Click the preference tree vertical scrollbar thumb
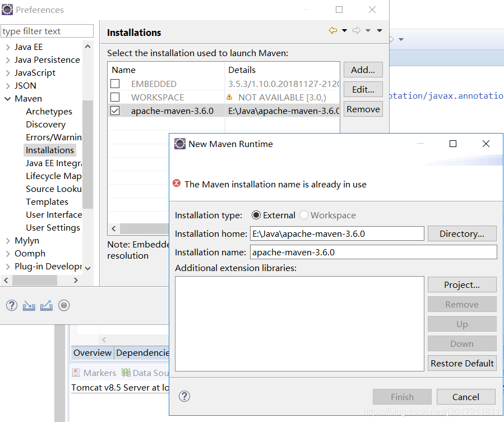This screenshot has height=422, width=504. pos(87,154)
